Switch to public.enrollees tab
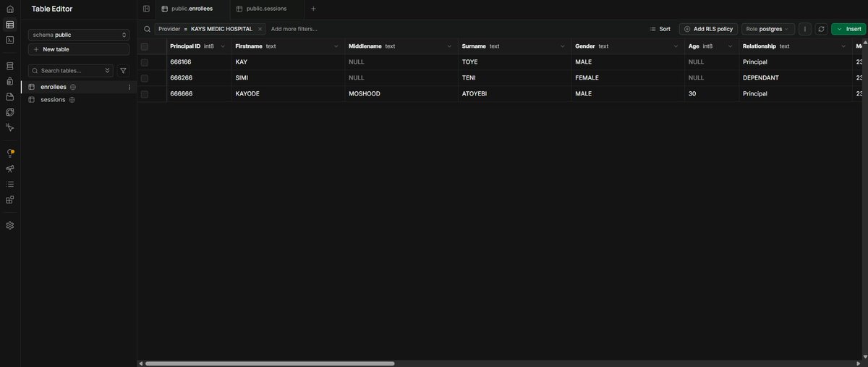The height and width of the screenshot is (367, 868). coord(192,9)
